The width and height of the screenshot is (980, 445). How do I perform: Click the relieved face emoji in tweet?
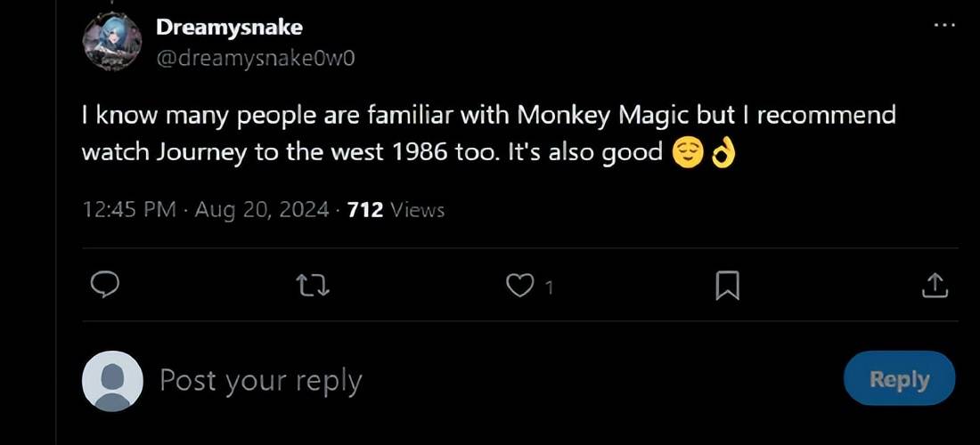pyautogui.click(x=686, y=153)
